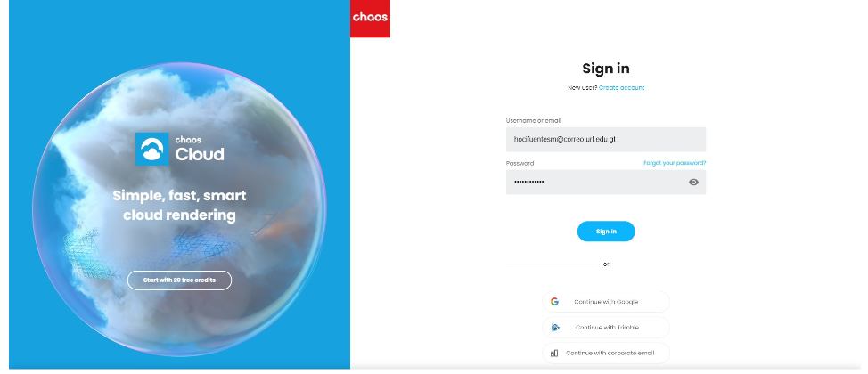Click the Chaos Cloud wordmark text
Screen dimensions: 868x374
tap(200, 149)
